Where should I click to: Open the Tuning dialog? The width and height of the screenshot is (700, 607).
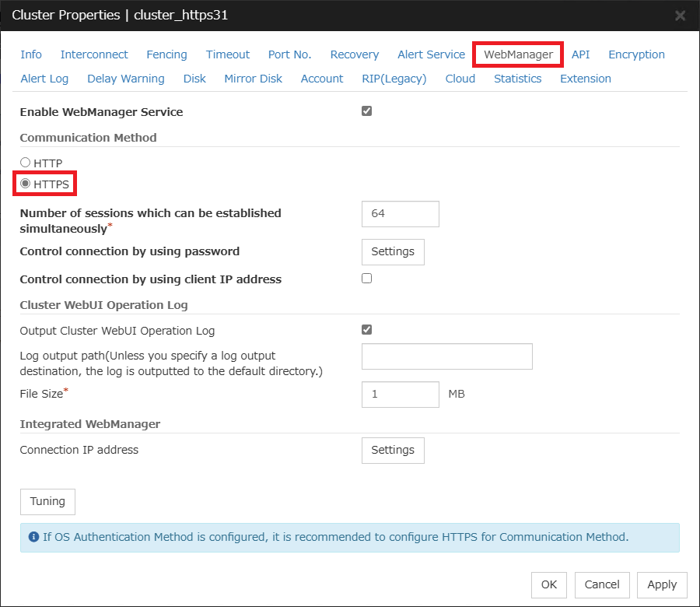click(x=47, y=502)
